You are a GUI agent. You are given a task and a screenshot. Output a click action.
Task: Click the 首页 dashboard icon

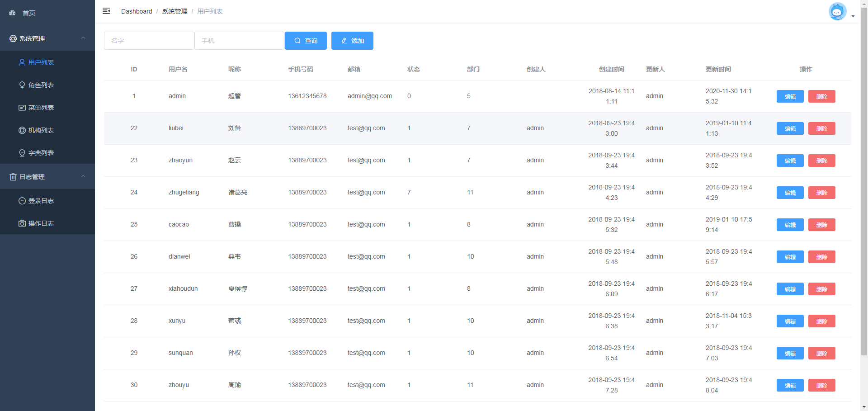point(12,13)
